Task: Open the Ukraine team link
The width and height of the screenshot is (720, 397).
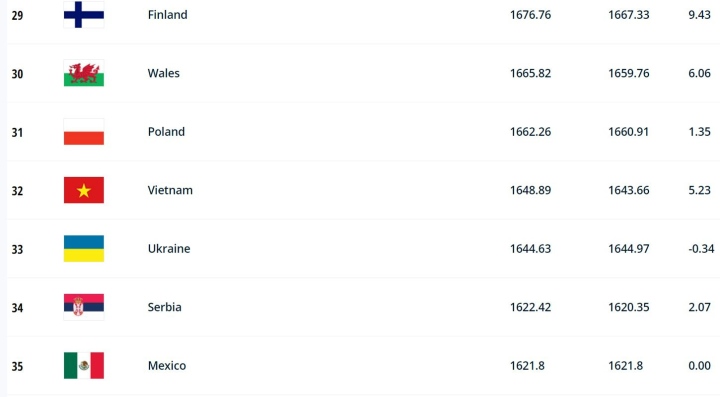Action: [169, 248]
